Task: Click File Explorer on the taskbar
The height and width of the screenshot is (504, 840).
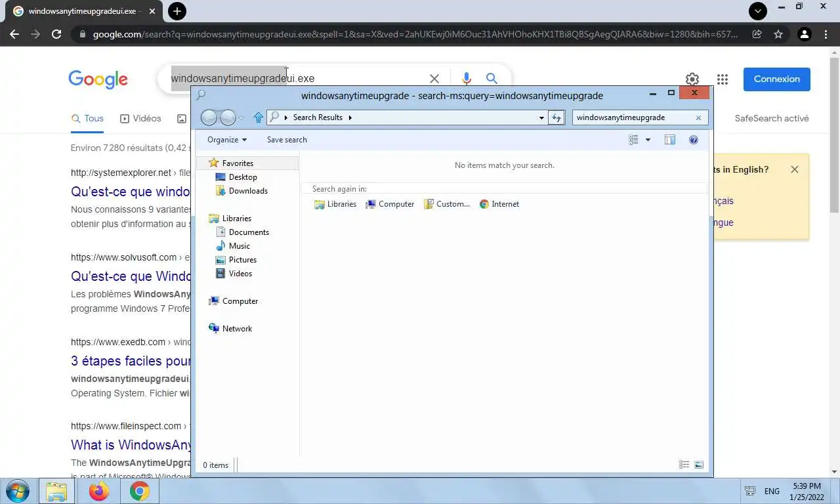Action: pos(56,491)
